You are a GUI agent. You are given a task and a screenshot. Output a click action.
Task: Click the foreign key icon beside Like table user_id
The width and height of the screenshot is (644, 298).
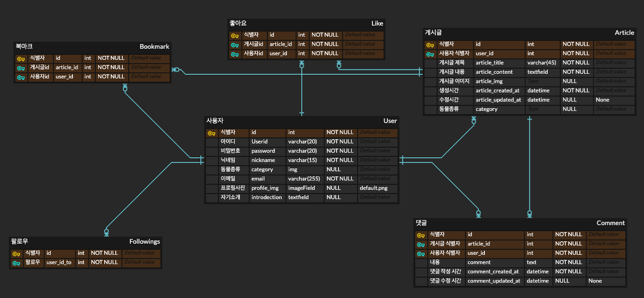[234, 54]
